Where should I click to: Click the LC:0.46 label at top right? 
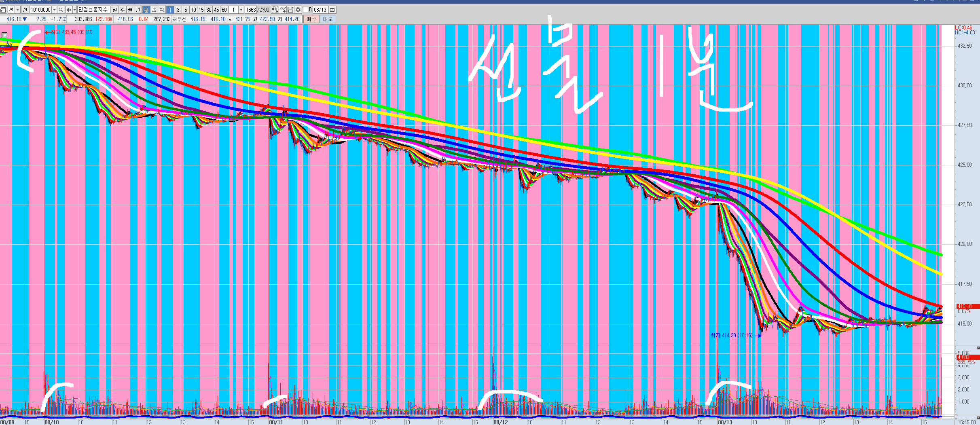[964, 28]
